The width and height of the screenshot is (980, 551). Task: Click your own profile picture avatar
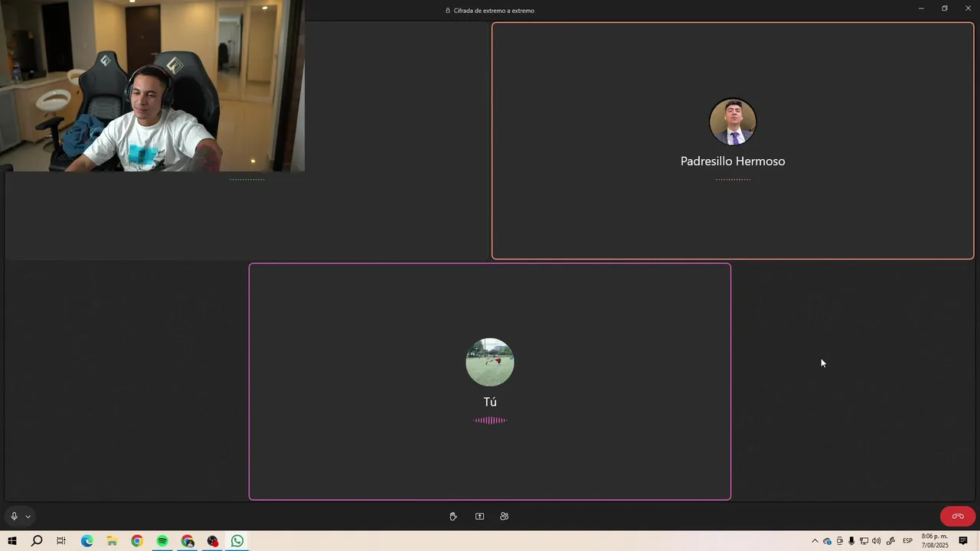pyautogui.click(x=490, y=362)
